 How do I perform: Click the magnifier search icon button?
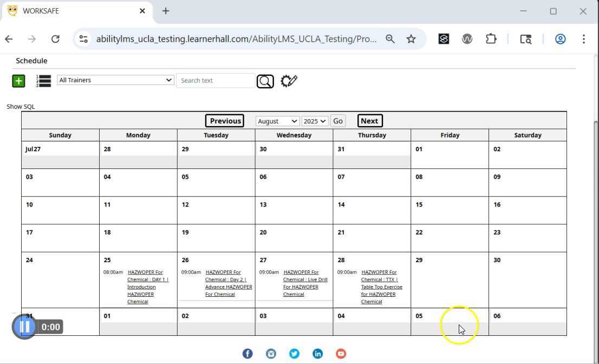point(265,81)
